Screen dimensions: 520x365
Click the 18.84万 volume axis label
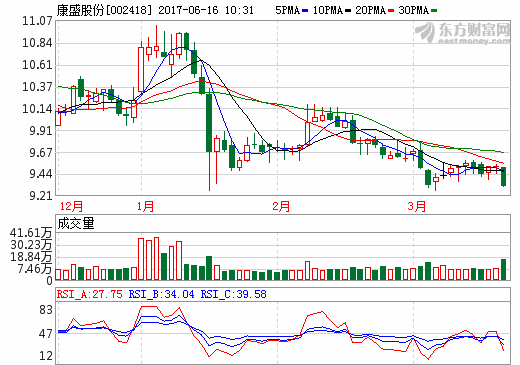[31, 257]
